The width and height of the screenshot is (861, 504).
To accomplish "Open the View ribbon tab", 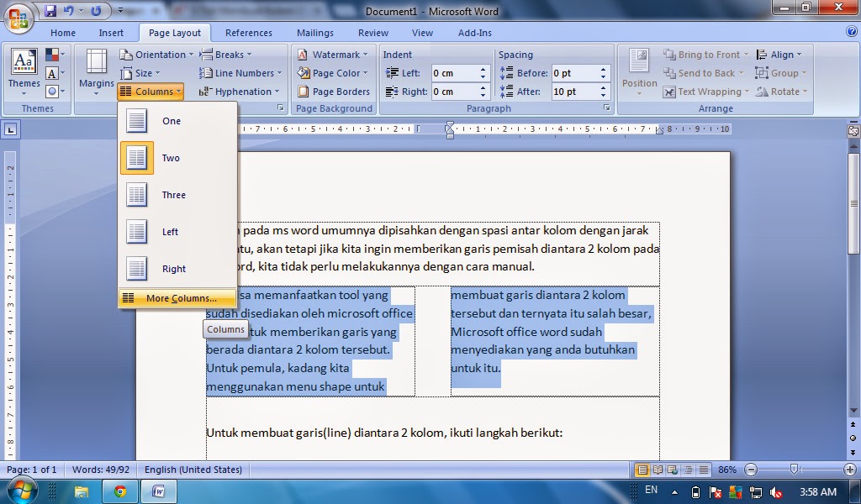I will [422, 33].
